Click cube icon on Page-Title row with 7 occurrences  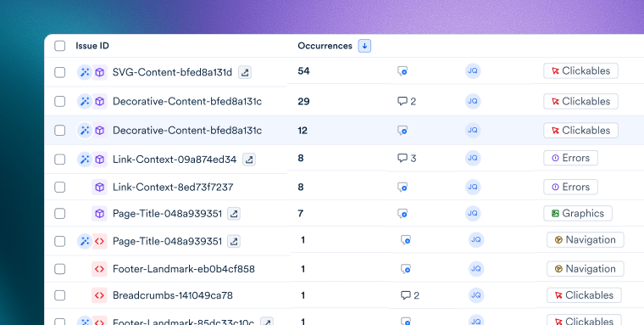[x=99, y=214]
